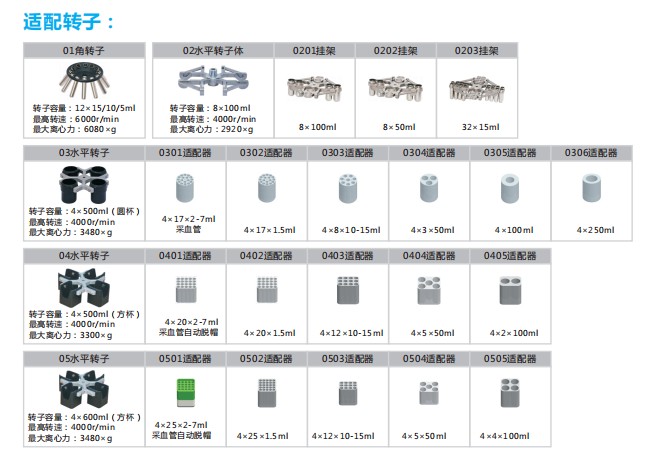662x453 pixels.
Task: Select the 04水平转子 header label
Action: tap(85, 255)
